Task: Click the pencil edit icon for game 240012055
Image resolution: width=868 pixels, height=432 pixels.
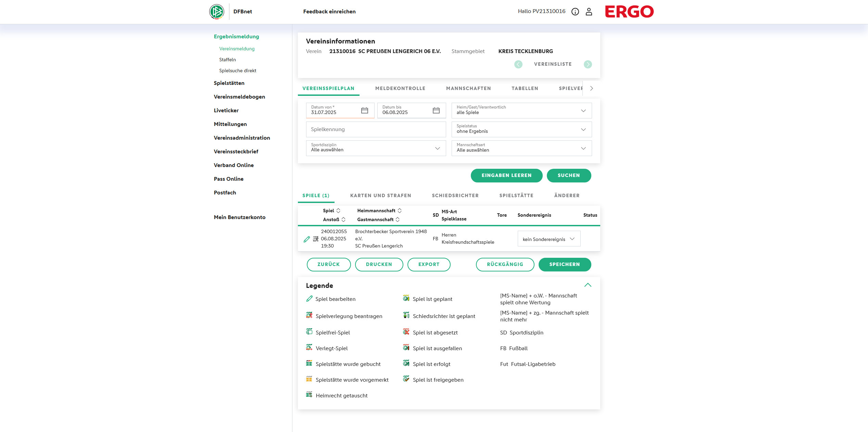Action: click(x=306, y=239)
